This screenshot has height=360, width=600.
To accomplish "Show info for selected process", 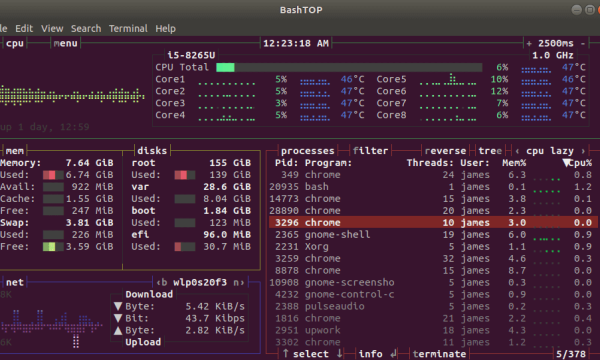I will pyautogui.click(x=370, y=354).
